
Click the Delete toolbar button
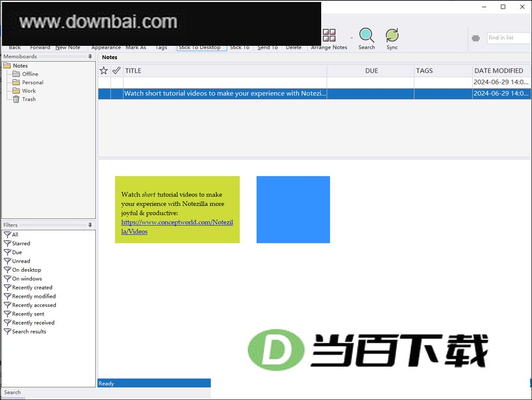click(293, 47)
